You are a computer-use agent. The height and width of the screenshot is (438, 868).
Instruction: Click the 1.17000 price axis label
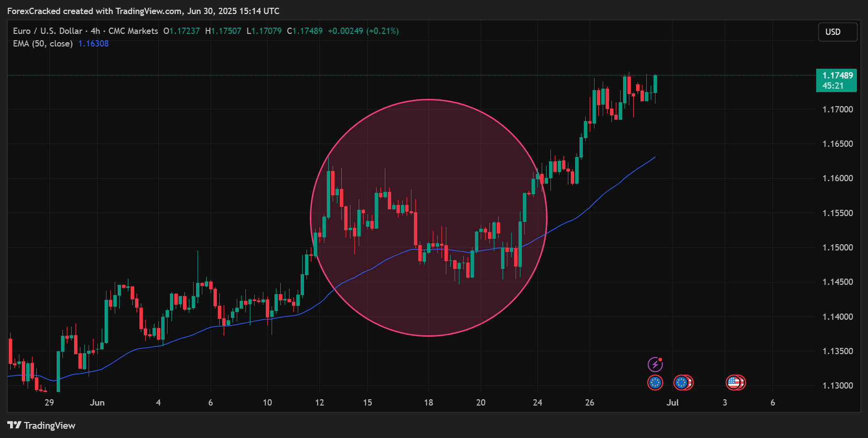[x=838, y=109]
